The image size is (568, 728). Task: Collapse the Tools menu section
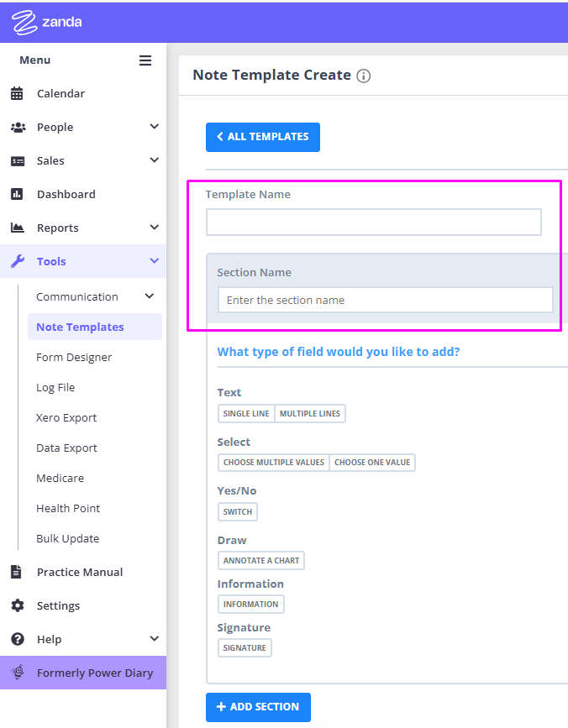coord(154,261)
